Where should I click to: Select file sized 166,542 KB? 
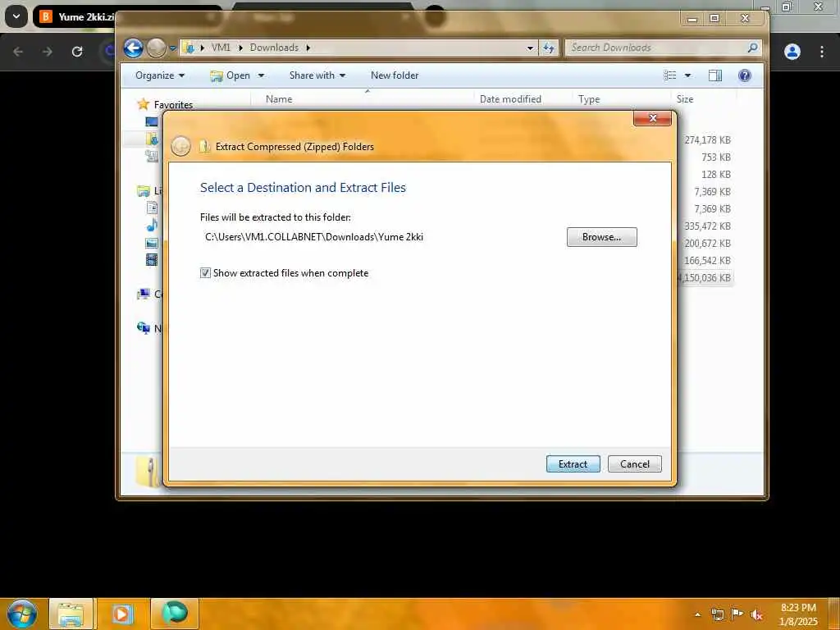tap(707, 260)
